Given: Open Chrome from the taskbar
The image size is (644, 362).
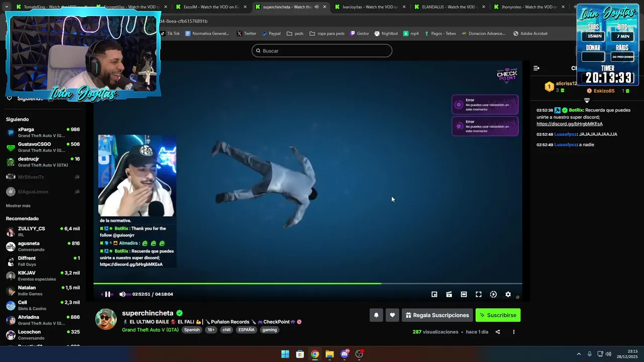Looking at the screenshot, I should click(x=314, y=354).
